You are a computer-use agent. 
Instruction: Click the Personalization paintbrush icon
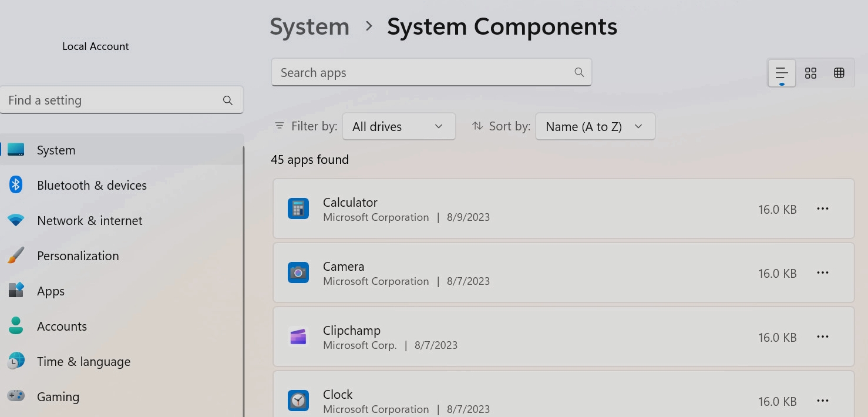click(x=16, y=255)
